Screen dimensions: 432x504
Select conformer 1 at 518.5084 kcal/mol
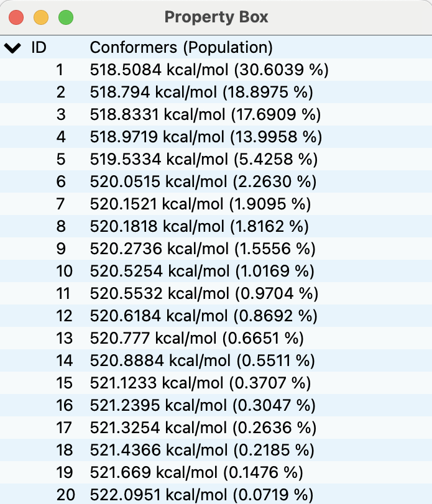point(209,70)
